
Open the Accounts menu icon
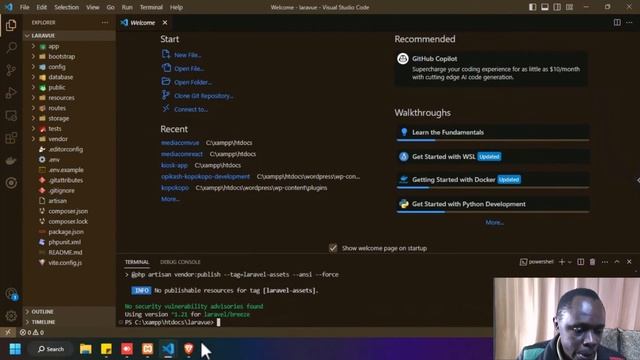(11, 293)
